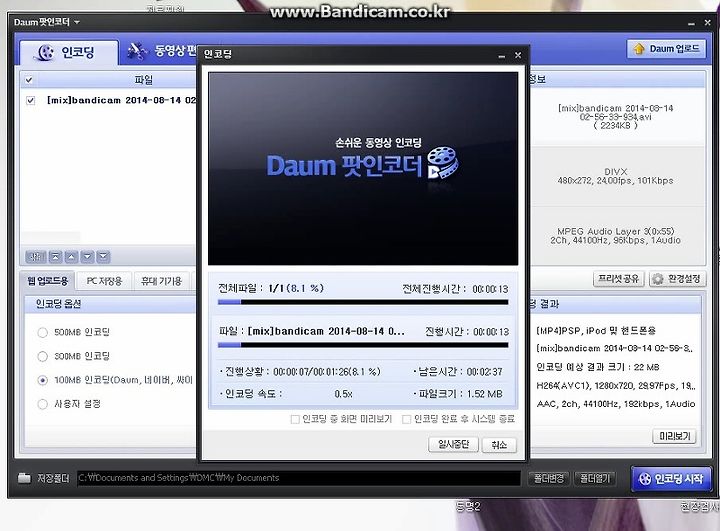The image size is (720, 531).
Task: Choose the 300MB 인코딩 option
Action: click(x=43, y=356)
